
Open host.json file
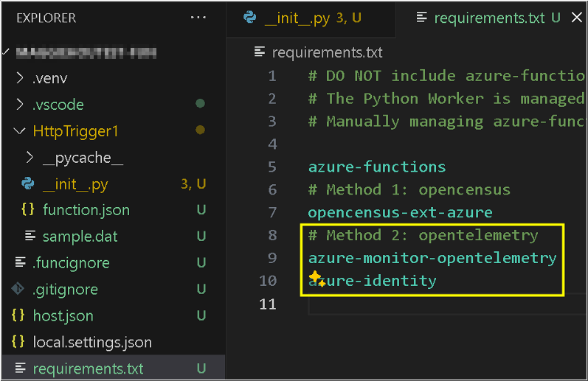pos(63,316)
